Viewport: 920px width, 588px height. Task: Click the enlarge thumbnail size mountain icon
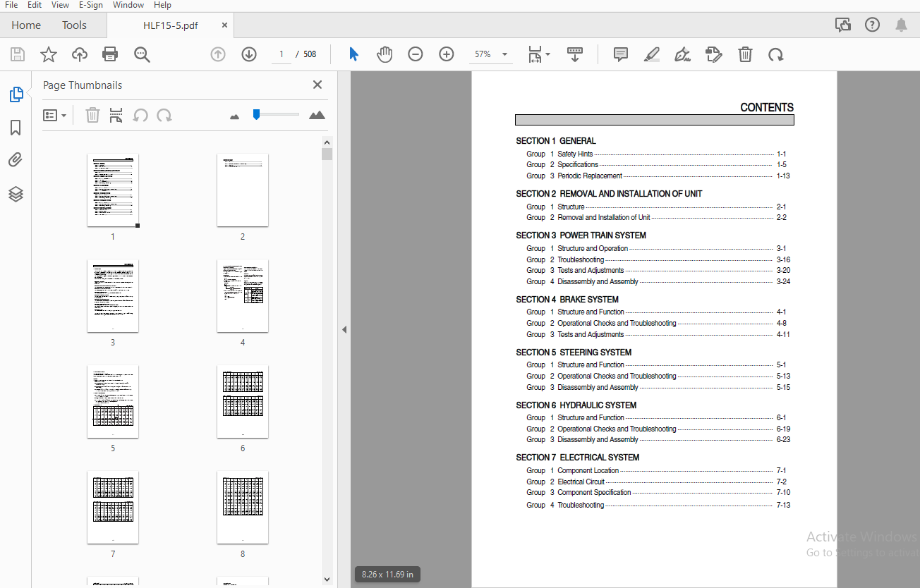[x=317, y=115]
